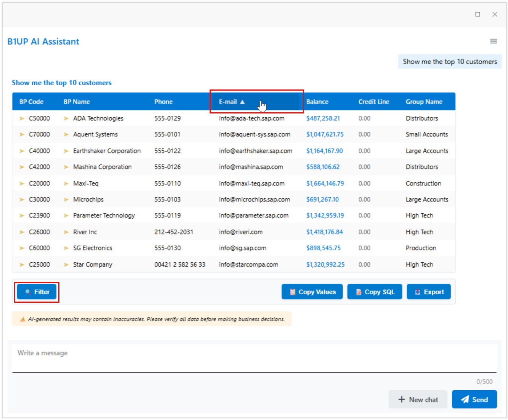Open link arrow next to C40000
The height and width of the screenshot is (420, 508).
pyautogui.click(x=22, y=151)
